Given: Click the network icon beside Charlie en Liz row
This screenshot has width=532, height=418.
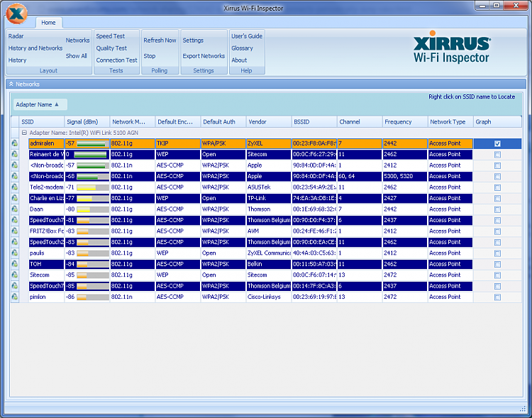Looking at the screenshot, I should point(15,198).
